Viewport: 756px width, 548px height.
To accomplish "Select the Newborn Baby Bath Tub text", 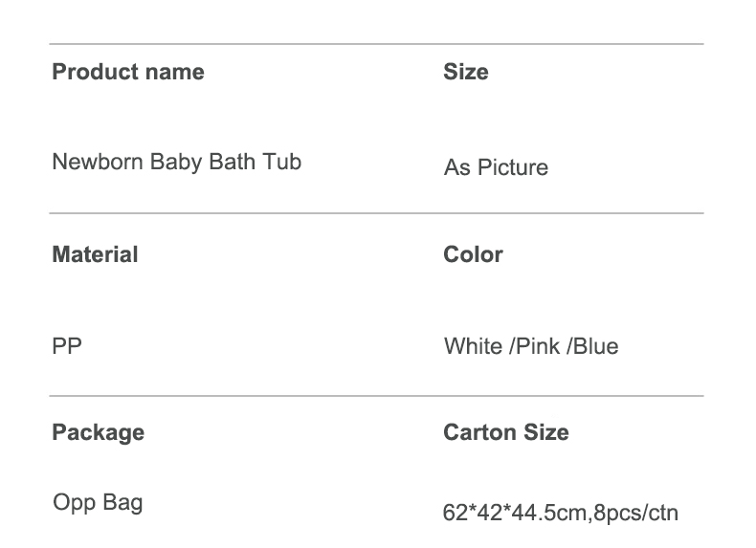I will (176, 163).
